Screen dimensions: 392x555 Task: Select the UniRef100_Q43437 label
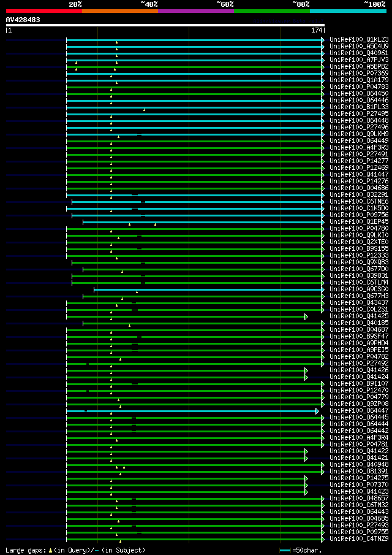click(359, 302)
